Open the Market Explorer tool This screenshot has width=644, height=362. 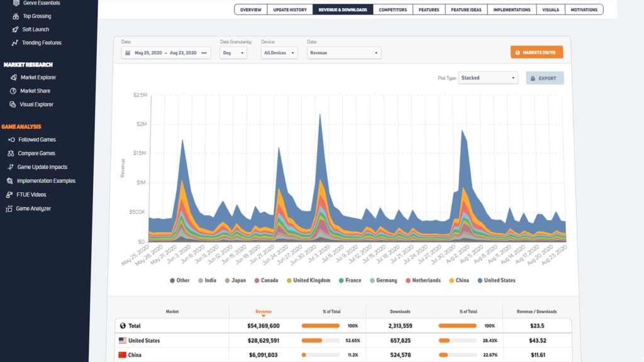(x=14, y=77)
